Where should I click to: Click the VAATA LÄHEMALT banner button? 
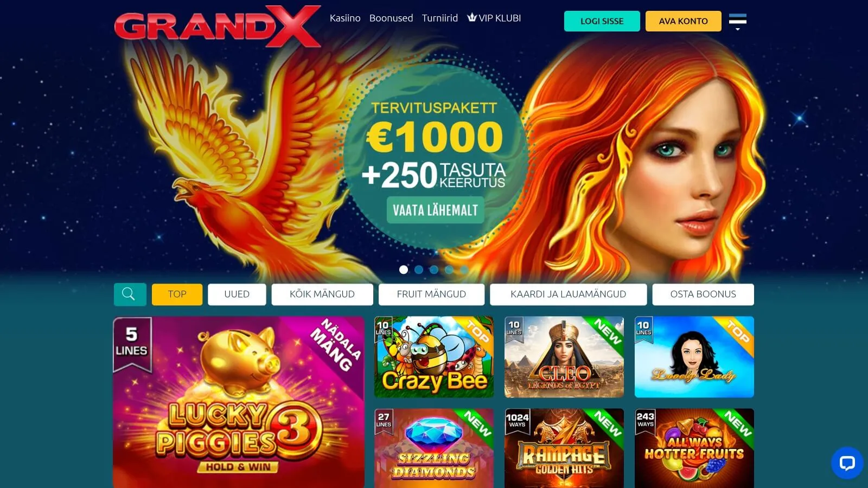436,210
